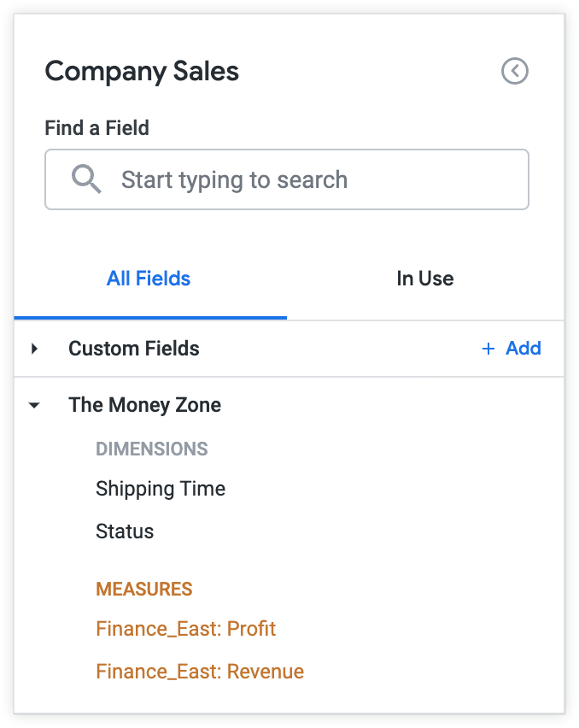
Task: Click the plus icon beside Add
Action: (x=488, y=349)
